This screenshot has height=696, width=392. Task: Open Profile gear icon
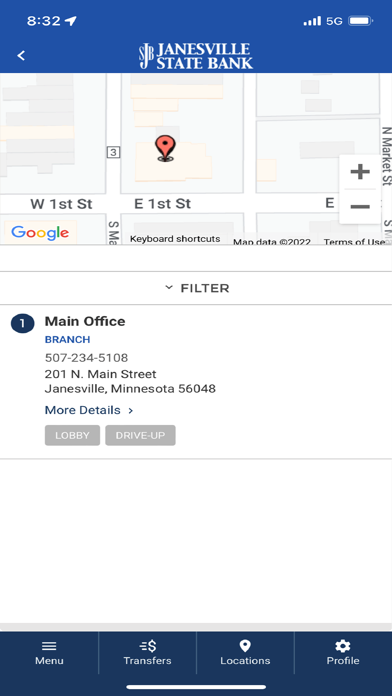(x=343, y=646)
